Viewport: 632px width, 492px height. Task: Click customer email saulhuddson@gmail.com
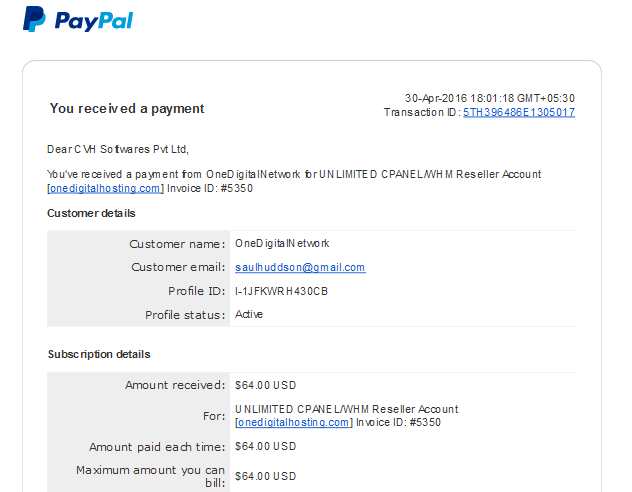click(x=300, y=268)
